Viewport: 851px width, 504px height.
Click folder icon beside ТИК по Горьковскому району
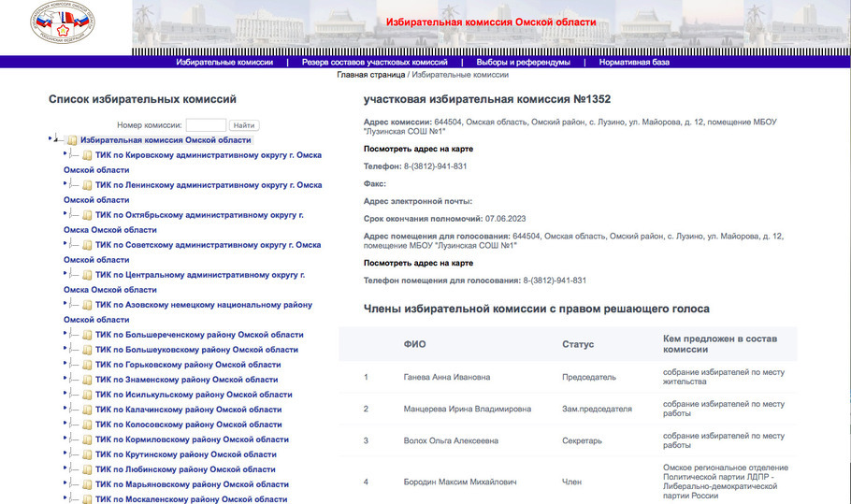pos(87,365)
